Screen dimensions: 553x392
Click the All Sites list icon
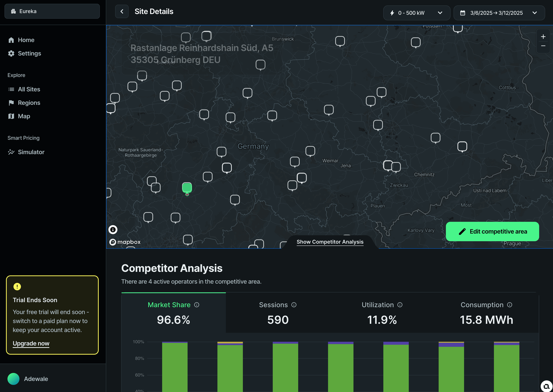pos(11,89)
